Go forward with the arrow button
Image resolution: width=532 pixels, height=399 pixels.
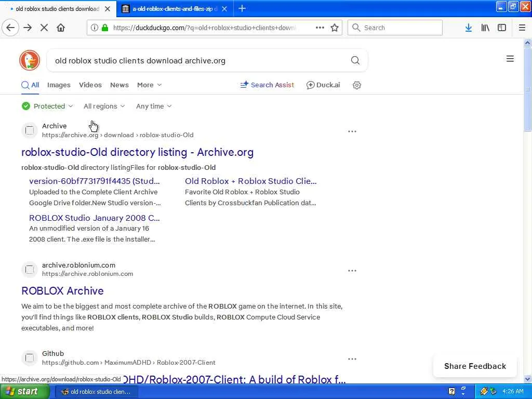28,28
